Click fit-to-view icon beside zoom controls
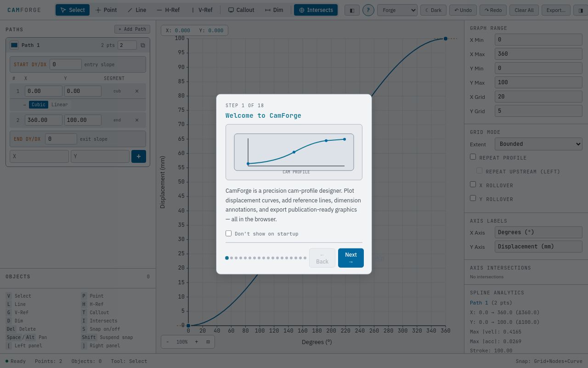The image size is (588, 368). tap(208, 342)
